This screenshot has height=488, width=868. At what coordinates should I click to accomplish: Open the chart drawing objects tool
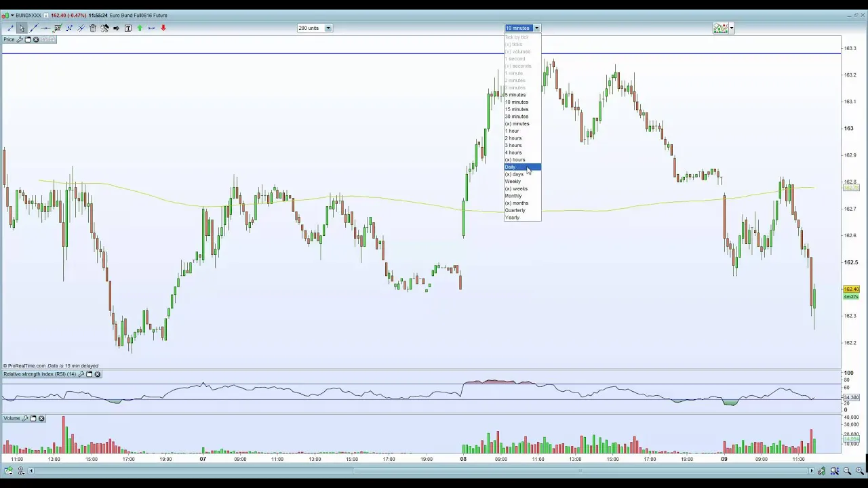tap(57, 28)
